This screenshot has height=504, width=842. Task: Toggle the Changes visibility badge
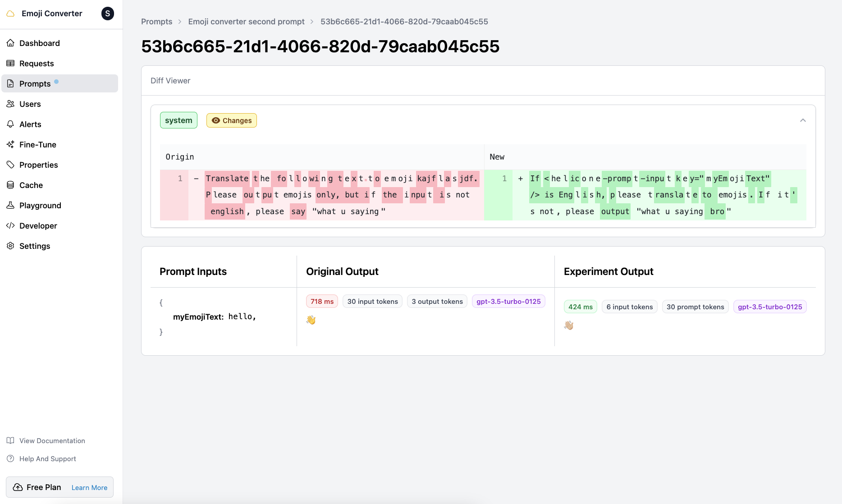click(x=231, y=120)
